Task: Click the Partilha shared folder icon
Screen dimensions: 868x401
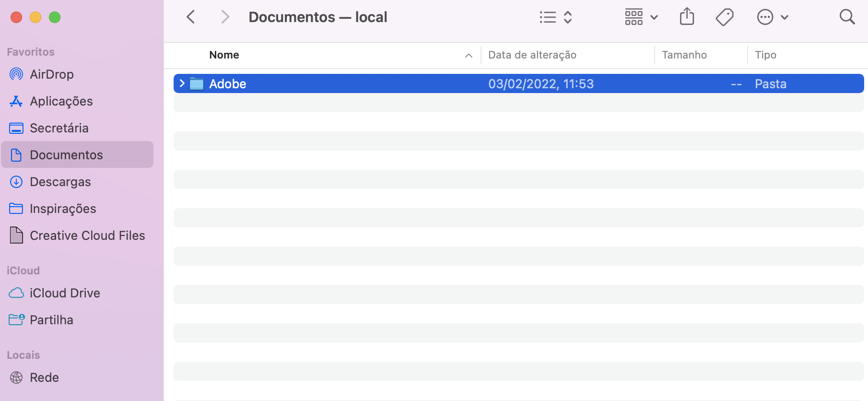Action: [17, 319]
